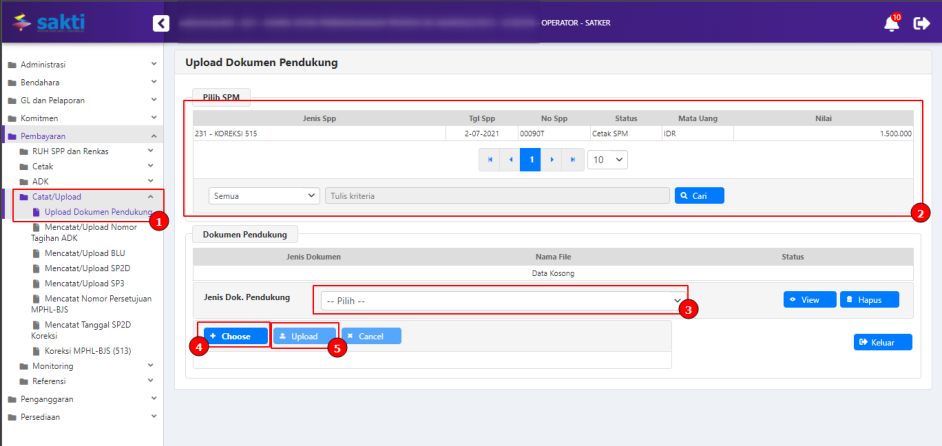Click the Keluar button
942x446 pixels.
coord(882,342)
